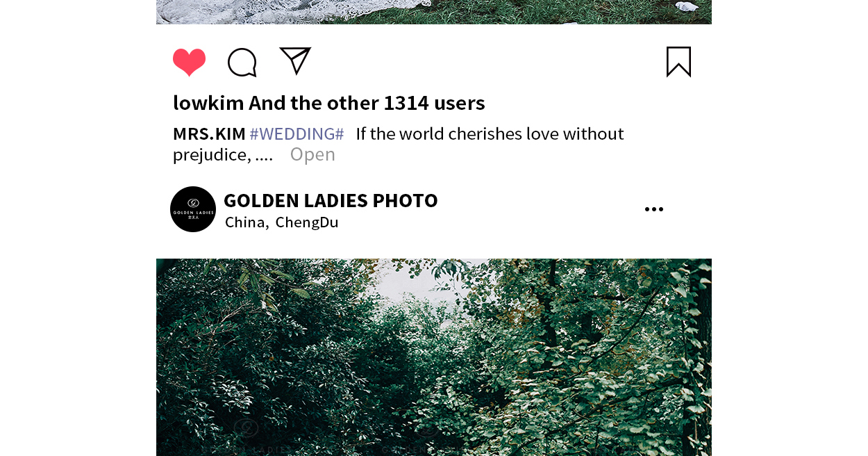868x456 pixels.
Task: View the forest trees photo post
Action: point(434,357)
